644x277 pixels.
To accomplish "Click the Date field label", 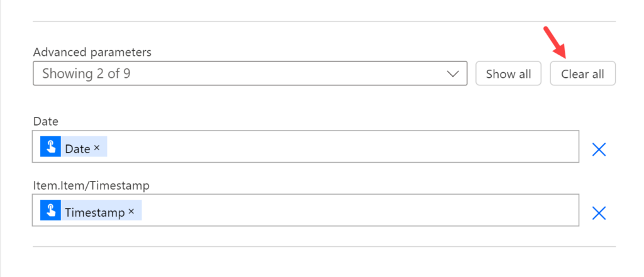I will coord(45,121).
